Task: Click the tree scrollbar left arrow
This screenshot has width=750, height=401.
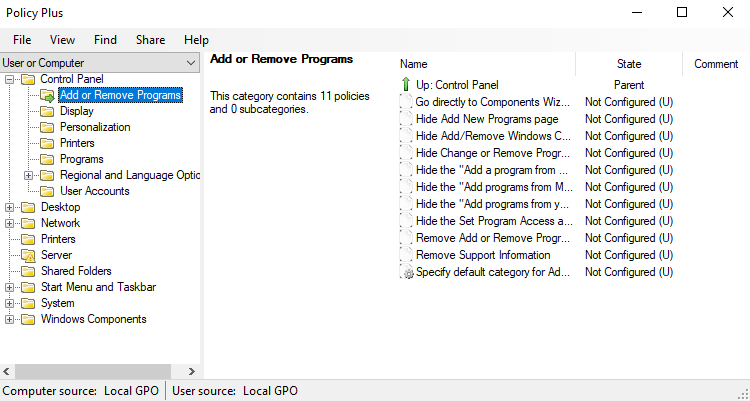Action: tap(6, 371)
